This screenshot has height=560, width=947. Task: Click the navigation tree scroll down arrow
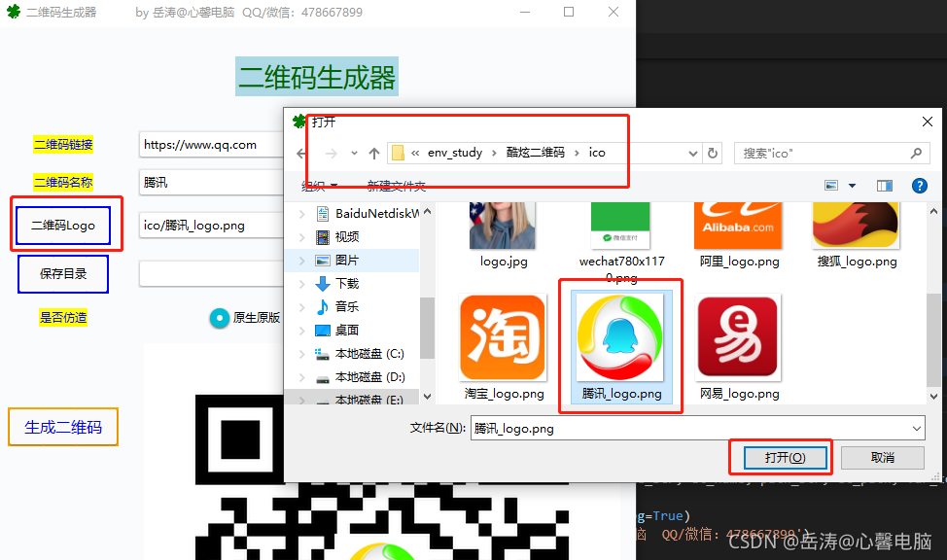[x=428, y=397]
